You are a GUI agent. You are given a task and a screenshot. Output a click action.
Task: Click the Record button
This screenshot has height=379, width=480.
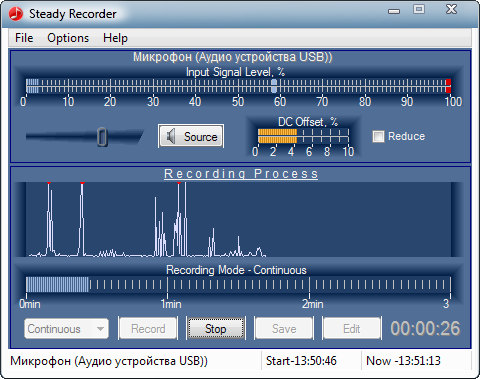click(x=148, y=329)
